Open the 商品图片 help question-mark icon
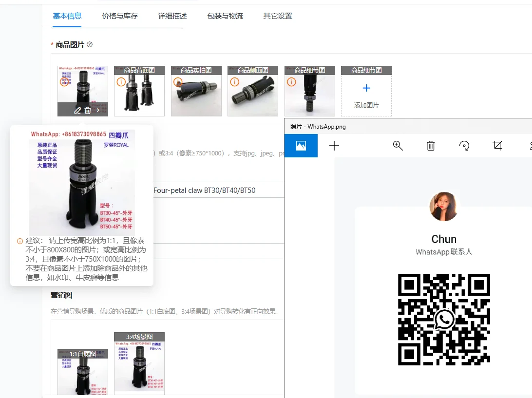Screen dimensions: 532x398 point(90,44)
